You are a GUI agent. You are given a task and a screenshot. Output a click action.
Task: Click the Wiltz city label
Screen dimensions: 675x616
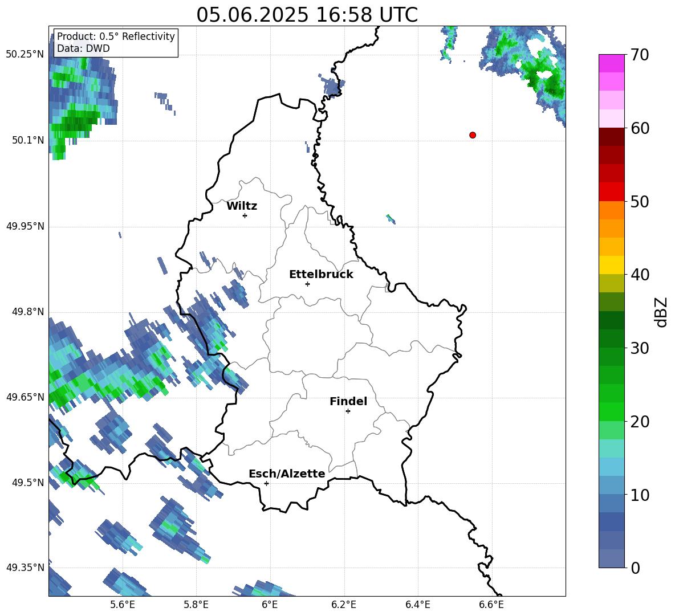point(242,206)
